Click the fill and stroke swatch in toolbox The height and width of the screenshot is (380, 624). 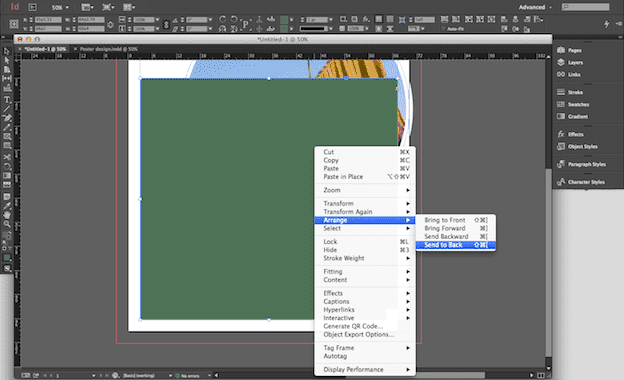pos(6,236)
